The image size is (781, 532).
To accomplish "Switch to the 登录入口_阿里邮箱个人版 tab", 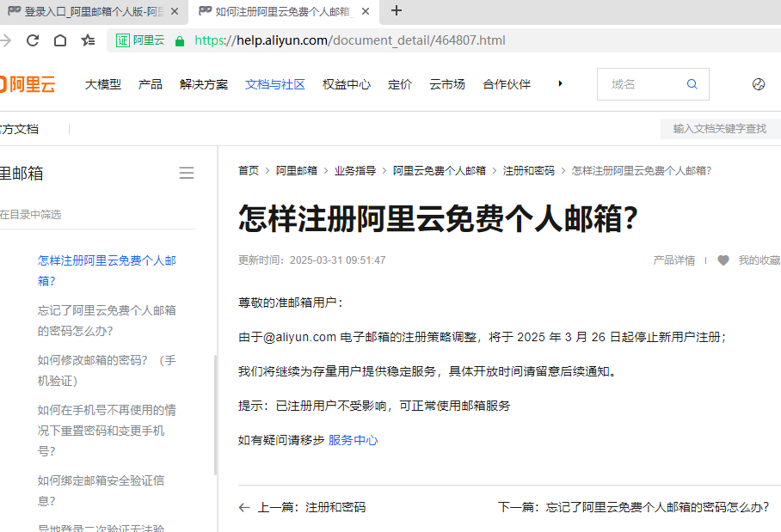I will click(x=94, y=12).
